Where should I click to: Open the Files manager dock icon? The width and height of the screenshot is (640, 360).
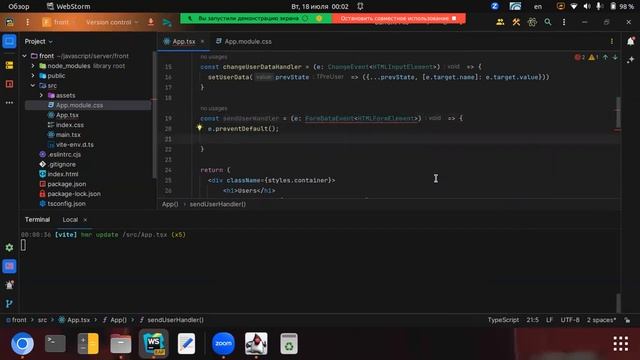tap(121, 344)
